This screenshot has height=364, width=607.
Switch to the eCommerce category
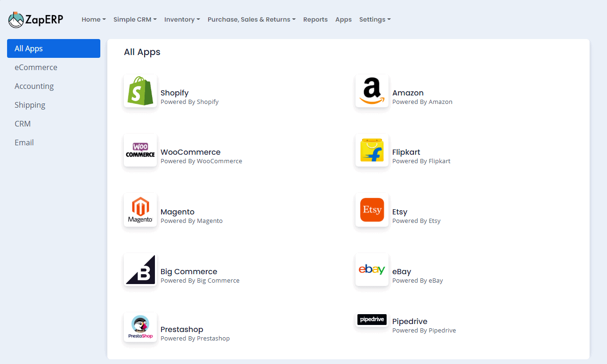[54, 67]
